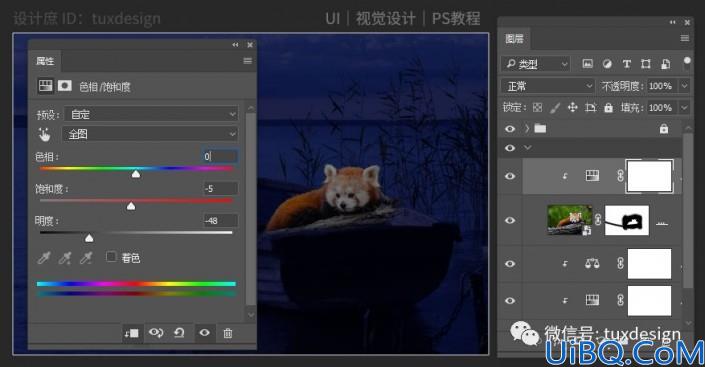The width and height of the screenshot is (705, 367).
Task: Clip adjustment to layer below button
Action: coord(132,333)
